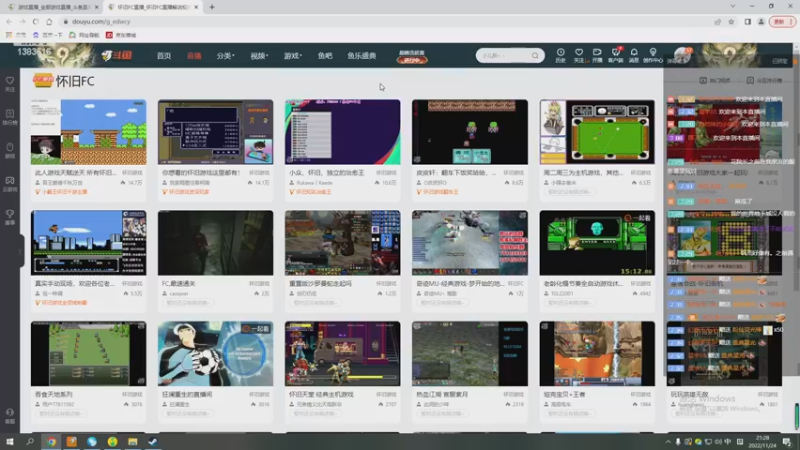The image size is (800, 450).
Task: Open the 客户端 client download icon
Action: tap(615, 55)
